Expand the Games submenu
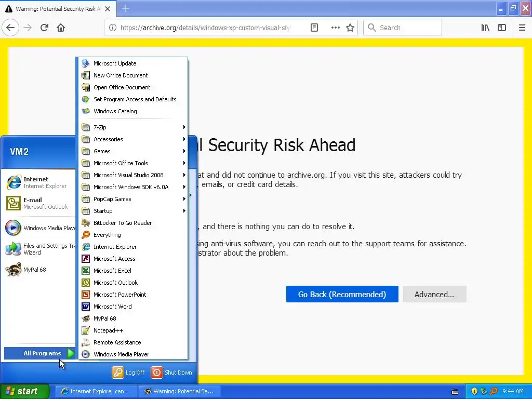This screenshot has height=399, width=532. [133, 151]
